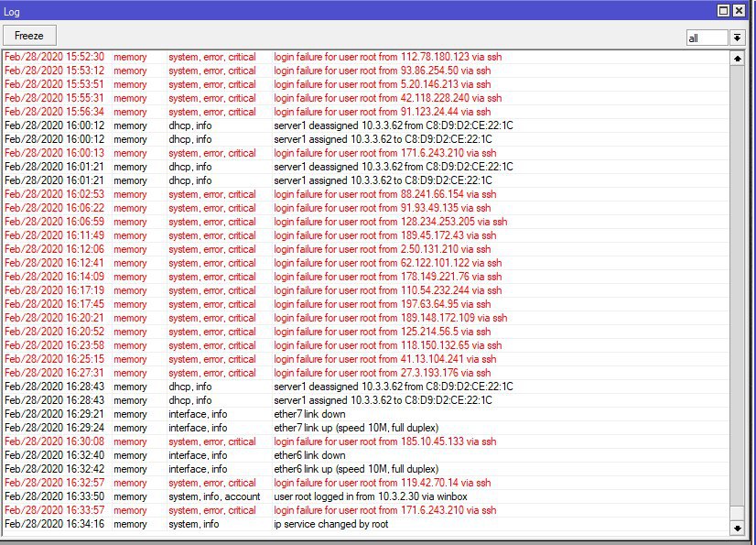This screenshot has width=756, height=545.
Task: Click the timestamp Feb/28/2020 15:52:30
Action: click(55, 57)
